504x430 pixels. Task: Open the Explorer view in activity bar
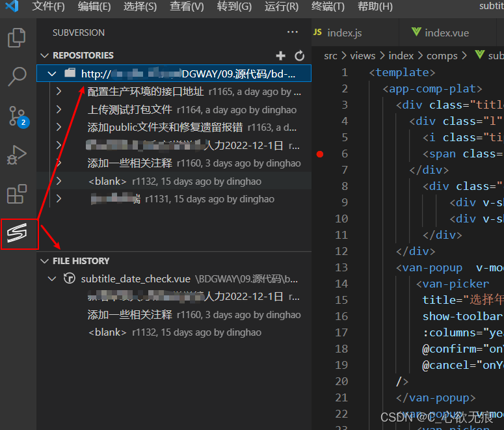point(17,38)
